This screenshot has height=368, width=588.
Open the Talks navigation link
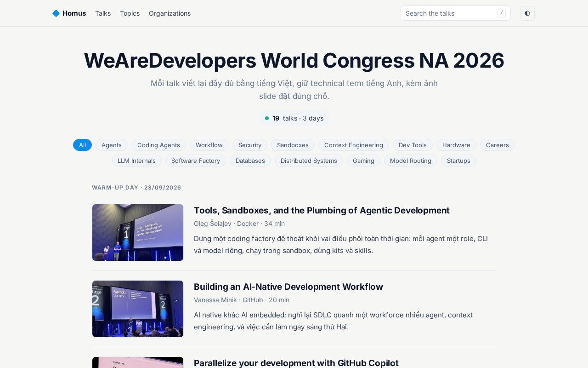[x=103, y=13]
